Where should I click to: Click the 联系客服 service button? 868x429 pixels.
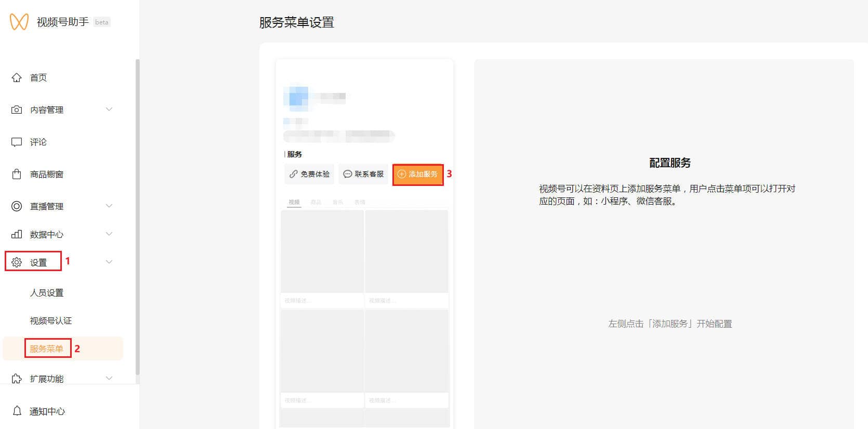(364, 174)
